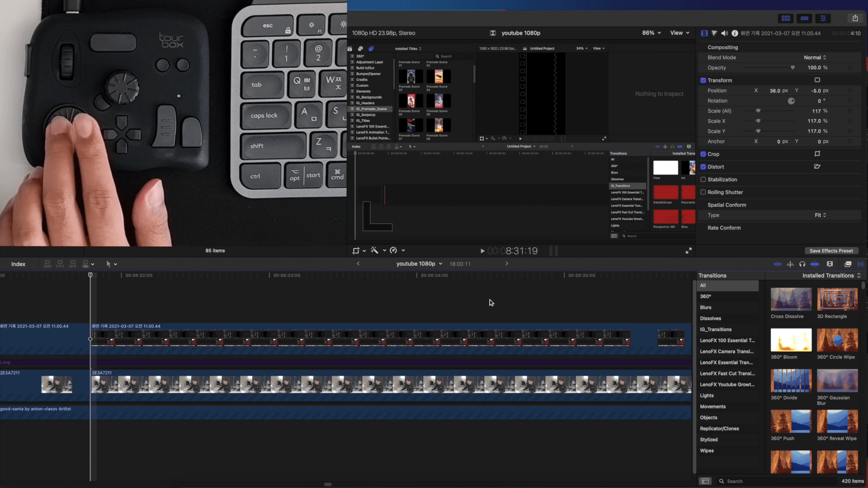Image resolution: width=868 pixels, height=488 pixels.
Task: Open the Info inspector icon
Action: 735,33
